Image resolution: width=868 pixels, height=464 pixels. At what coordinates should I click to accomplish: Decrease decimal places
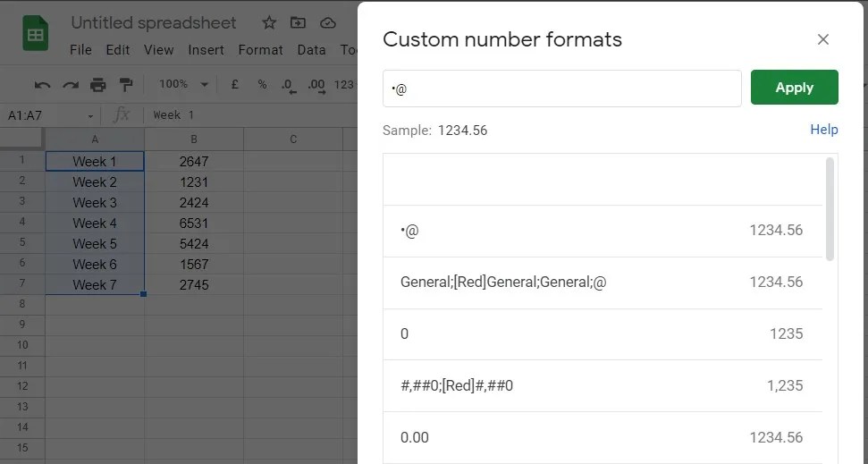point(289,85)
